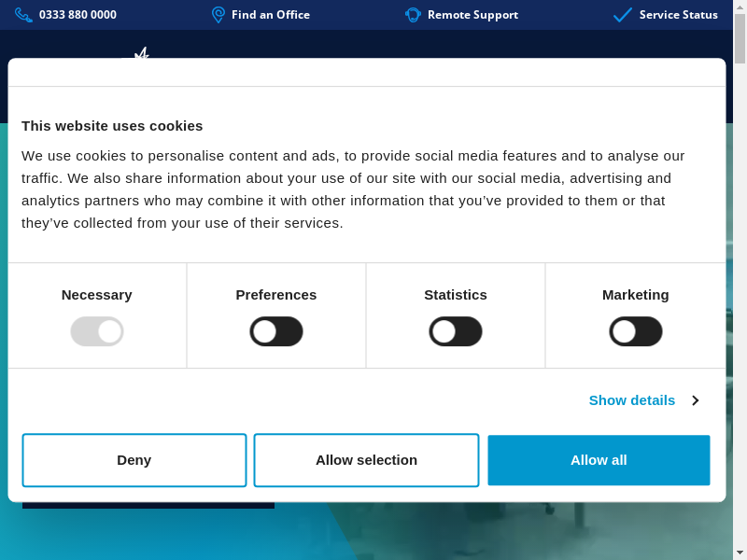Screen dimensions: 747x560
Task: Turn on the Marketing cookies switch
Action: 636,331
